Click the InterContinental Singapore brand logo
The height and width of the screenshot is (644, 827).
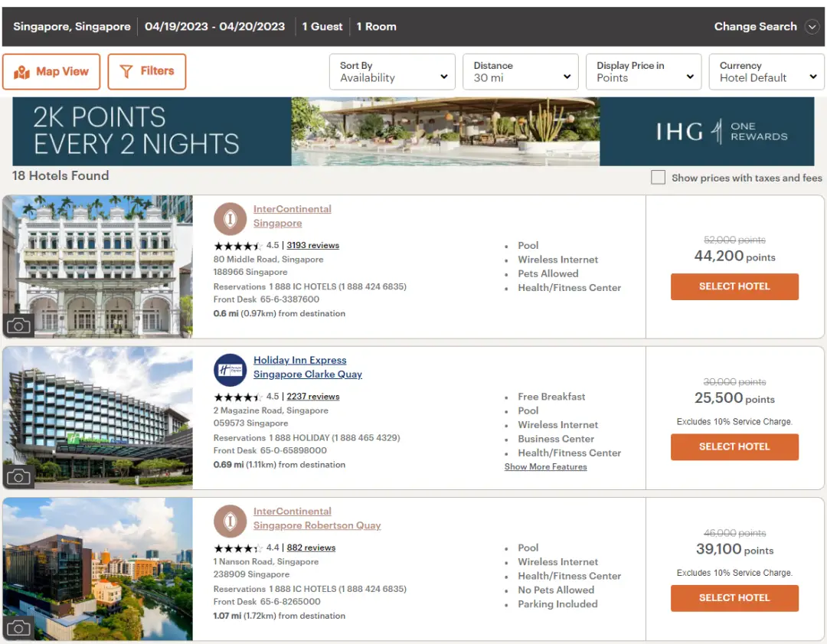[230, 219]
